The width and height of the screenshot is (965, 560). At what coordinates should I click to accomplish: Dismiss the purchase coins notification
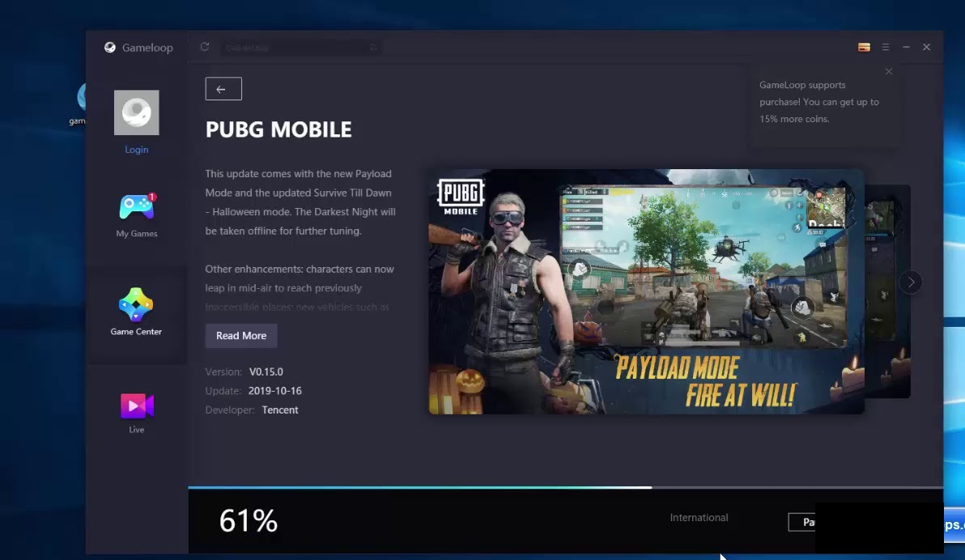(889, 71)
